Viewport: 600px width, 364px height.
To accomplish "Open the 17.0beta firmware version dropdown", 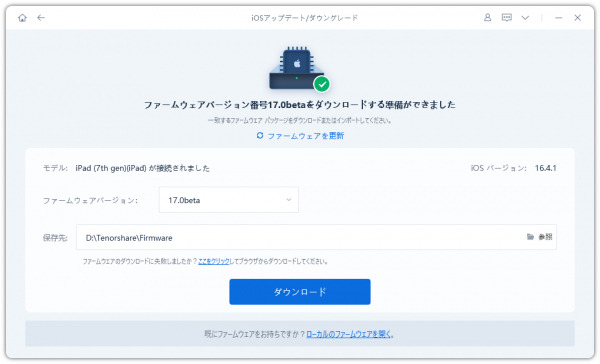I will click(229, 200).
